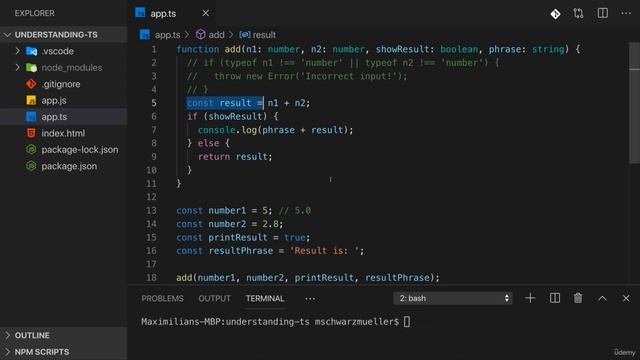Switch to the PROBLEMS panel tab

click(x=162, y=298)
